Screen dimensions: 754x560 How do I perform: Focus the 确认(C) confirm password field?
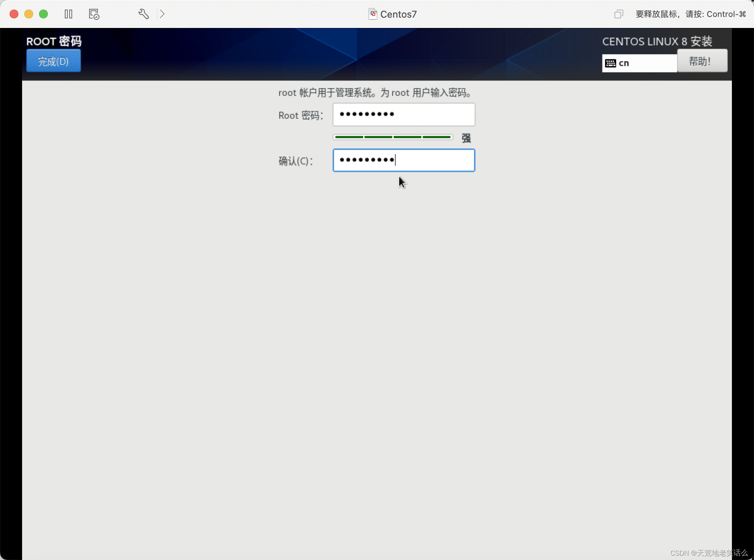tap(404, 160)
